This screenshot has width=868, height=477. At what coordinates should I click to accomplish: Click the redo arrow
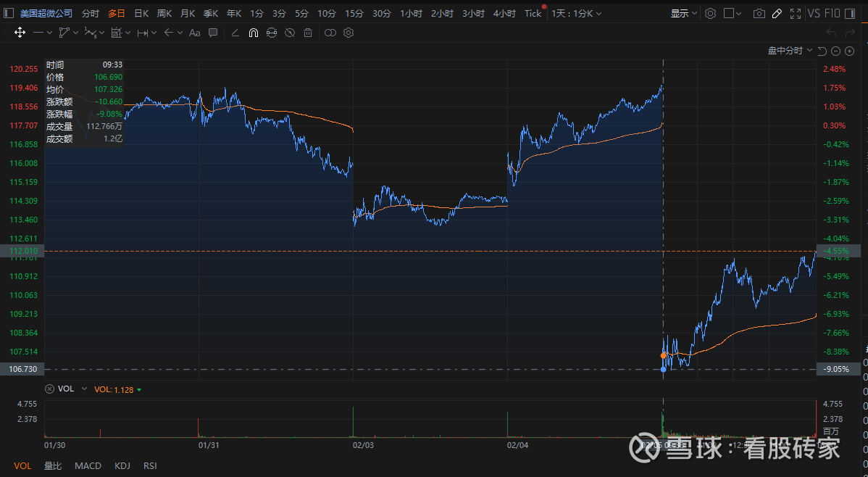click(x=850, y=33)
